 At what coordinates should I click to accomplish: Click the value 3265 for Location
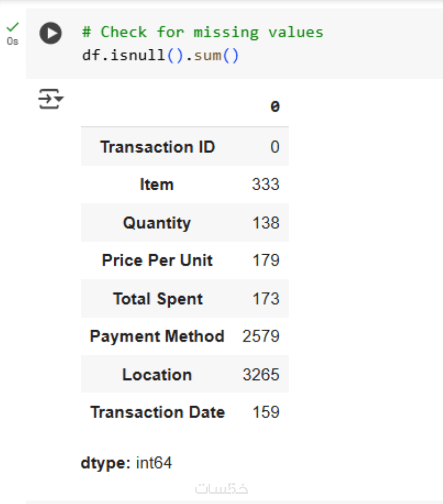(261, 374)
